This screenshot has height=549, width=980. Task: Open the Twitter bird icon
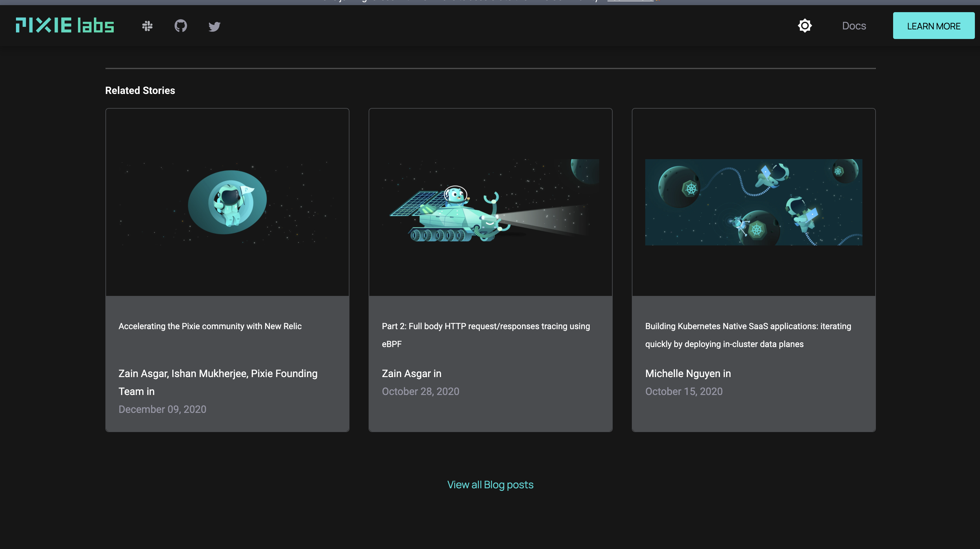[x=214, y=26]
